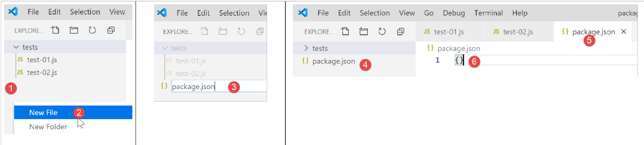The height and width of the screenshot is (145, 644).
Task: Click VS Code logo in right panel
Action: (303, 13)
